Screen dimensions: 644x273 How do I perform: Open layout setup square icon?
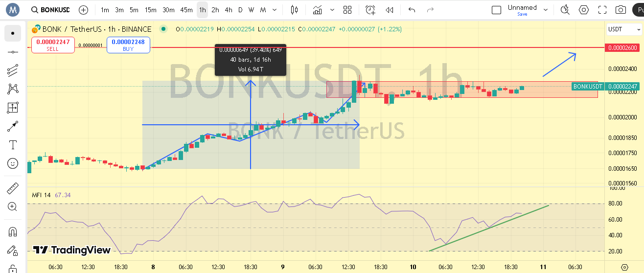coord(496,10)
